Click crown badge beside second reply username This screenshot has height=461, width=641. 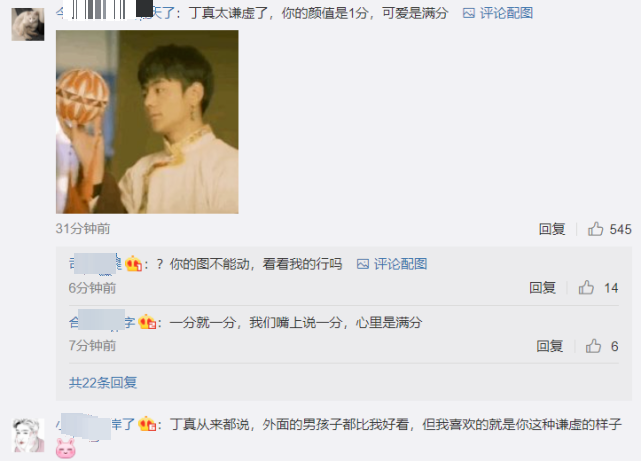tap(147, 322)
